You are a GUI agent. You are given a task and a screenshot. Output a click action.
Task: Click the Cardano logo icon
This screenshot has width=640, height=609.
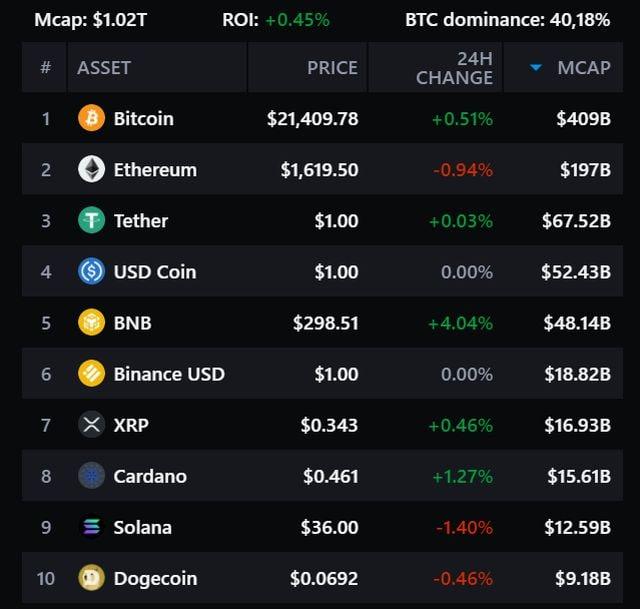coord(91,476)
